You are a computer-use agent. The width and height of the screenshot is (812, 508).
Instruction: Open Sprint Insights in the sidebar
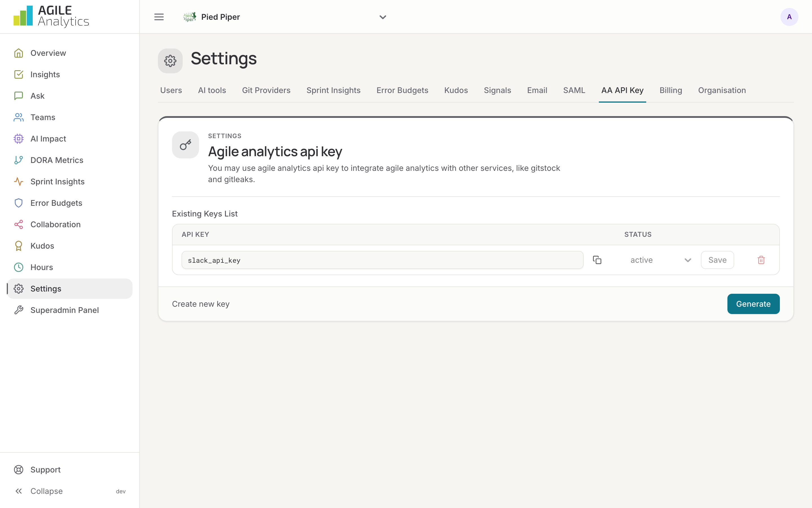tap(70, 182)
